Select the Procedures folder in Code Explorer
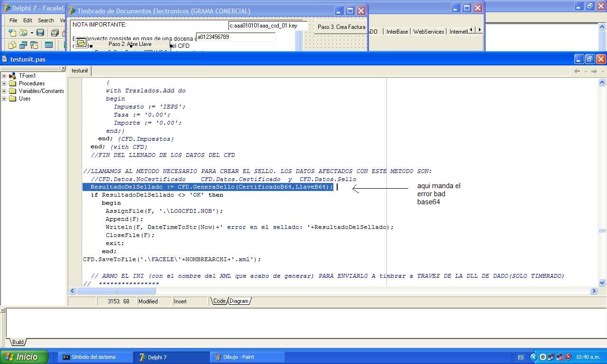The width and height of the screenshot is (607, 364). coord(32,83)
